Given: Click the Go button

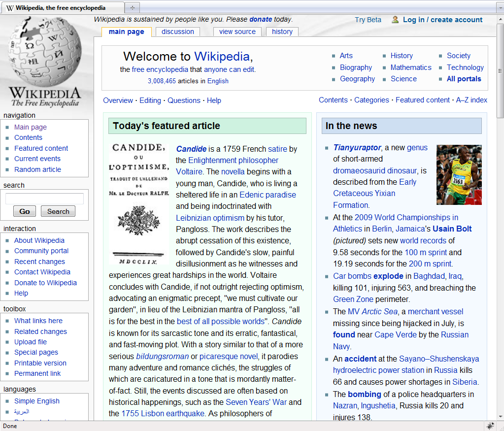Looking at the screenshot, I should (x=25, y=211).
